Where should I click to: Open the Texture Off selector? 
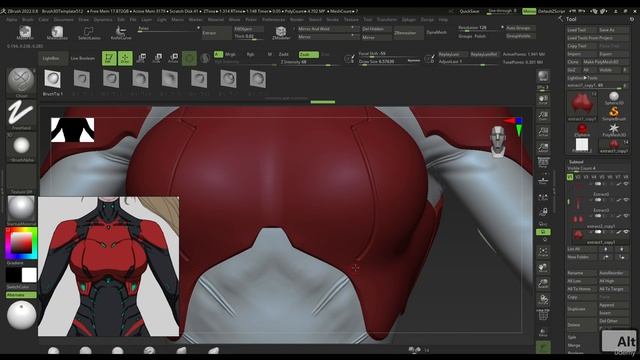[x=21, y=179]
